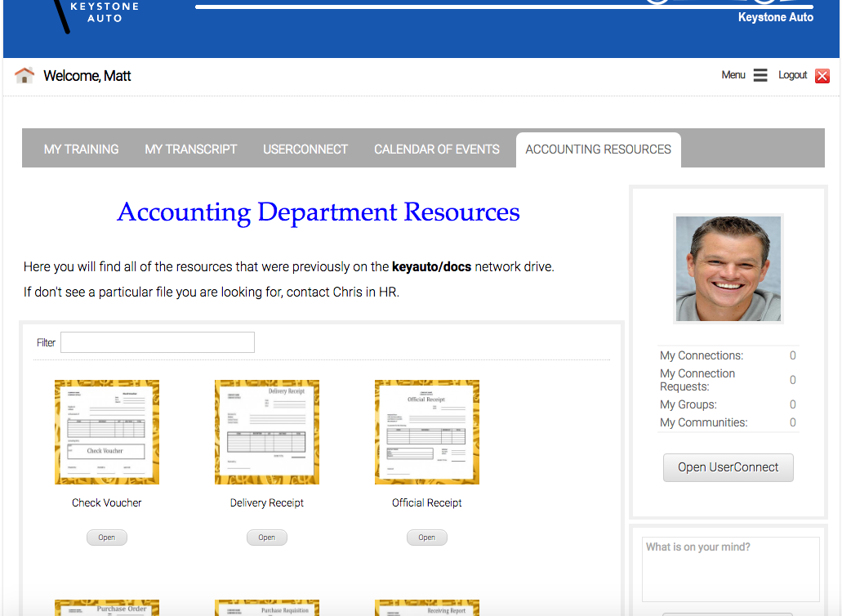Image resolution: width=842 pixels, height=616 pixels.
Task: Switch to My Training tab
Action: click(x=81, y=150)
